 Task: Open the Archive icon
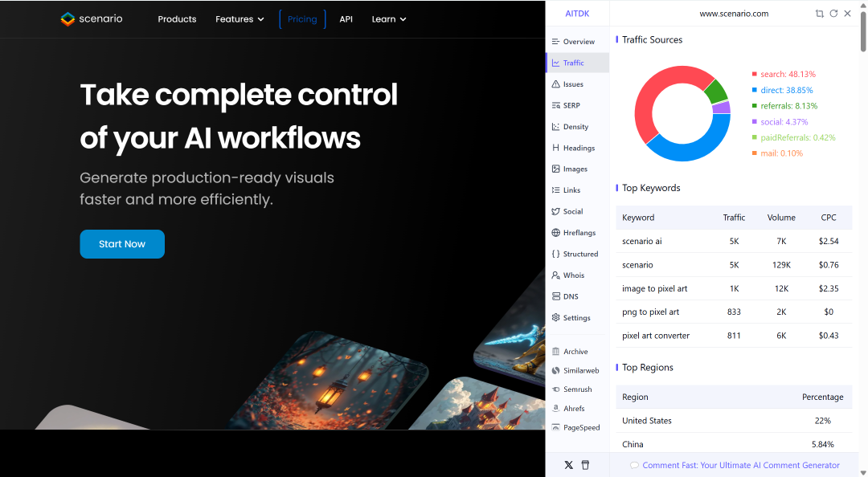pos(555,352)
